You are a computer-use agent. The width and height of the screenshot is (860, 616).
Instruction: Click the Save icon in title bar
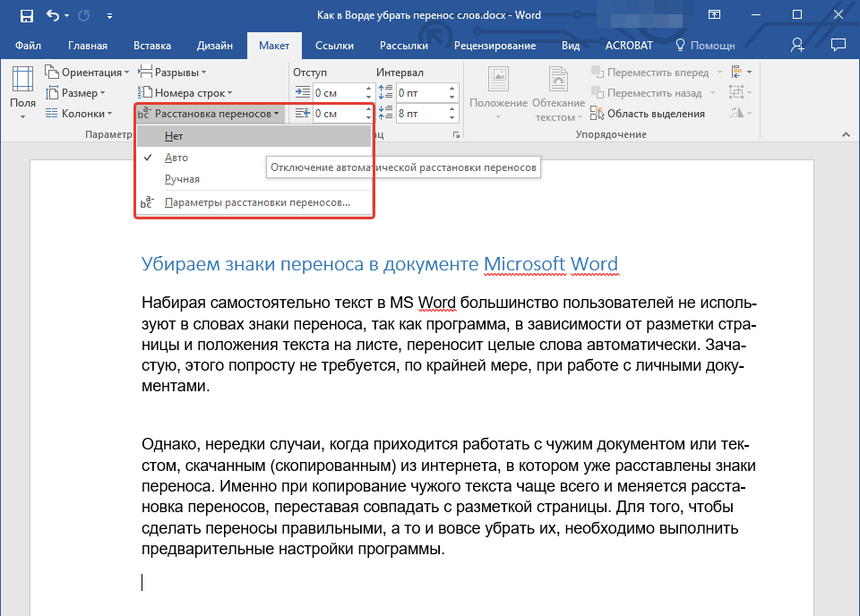tap(27, 15)
